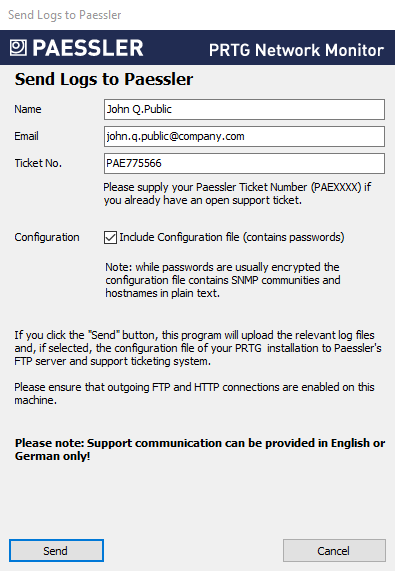Click the Paessler logo icon in the banner
Viewport: 395px width, 571px height.
tap(18, 48)
